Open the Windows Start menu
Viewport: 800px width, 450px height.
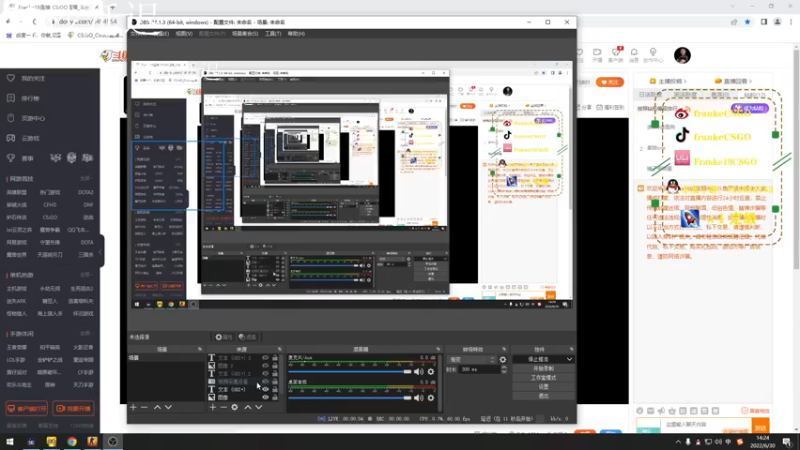[x=10, y=441]
